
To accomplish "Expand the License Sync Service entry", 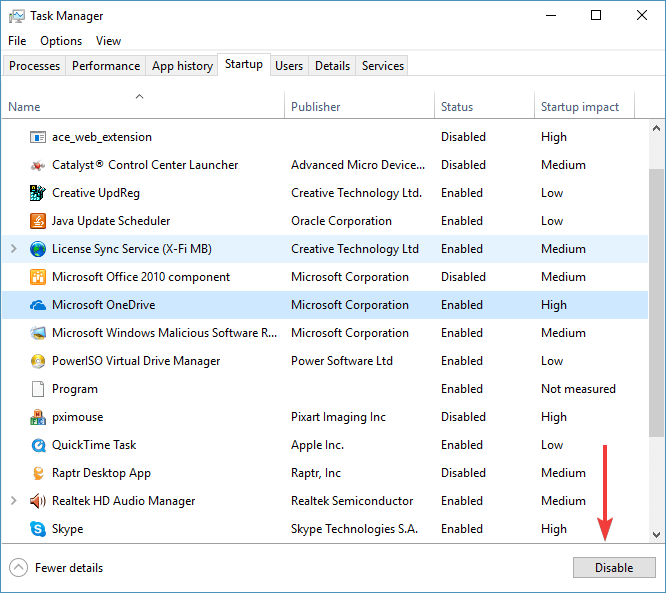I will 14,249.
